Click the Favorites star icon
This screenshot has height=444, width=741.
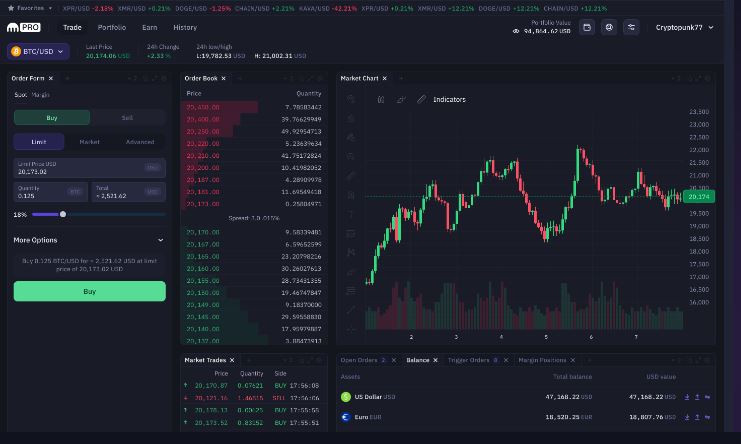11,8
